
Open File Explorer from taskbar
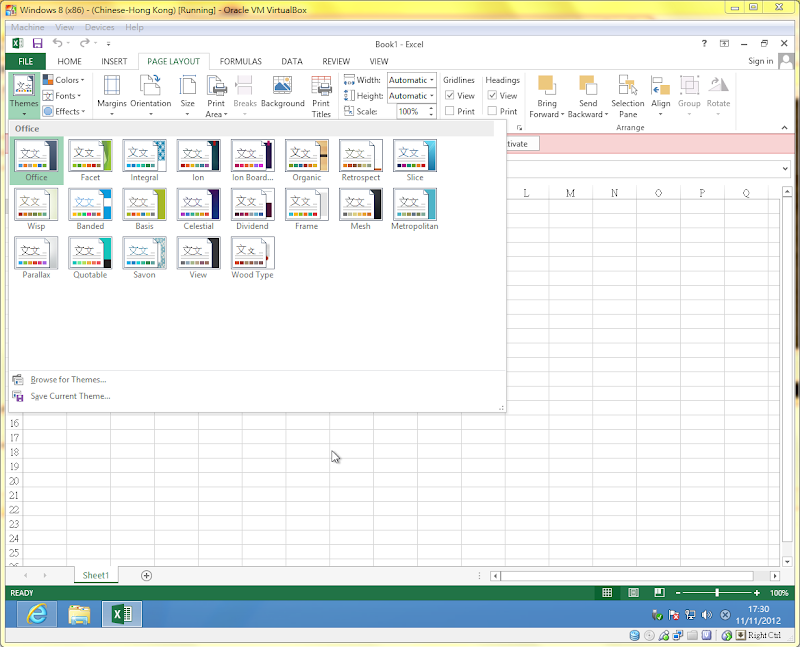click(x=79, y=614)
